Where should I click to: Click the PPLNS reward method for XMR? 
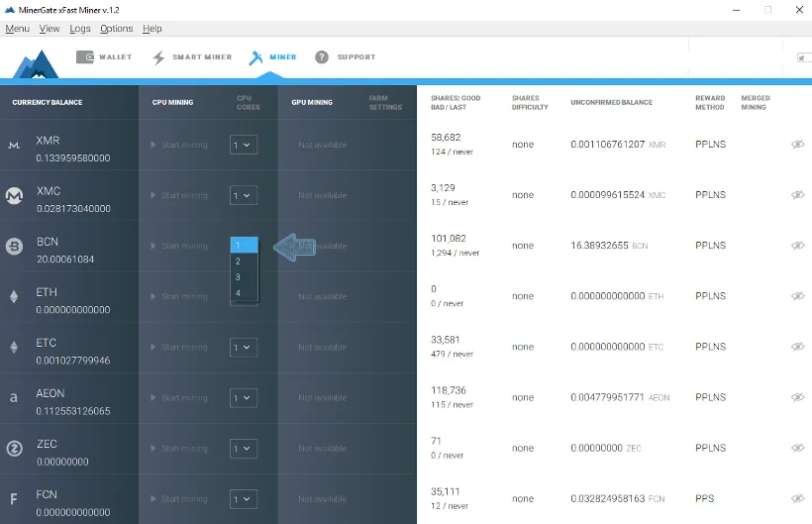click(711, 144)
